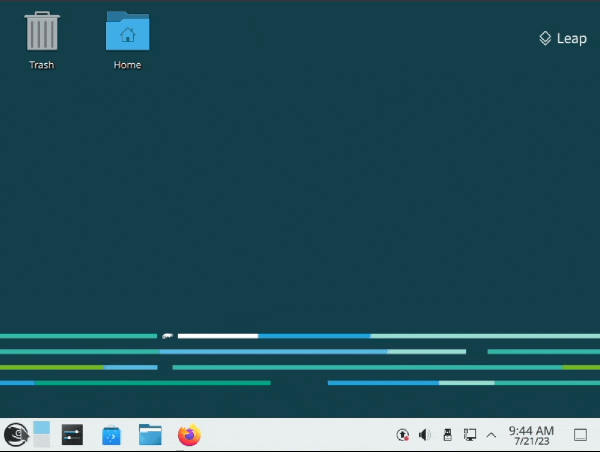The height and width of the screenshot is (452, 600).
Task: Open software updates tray notifier
Action: tap(402, 435)
